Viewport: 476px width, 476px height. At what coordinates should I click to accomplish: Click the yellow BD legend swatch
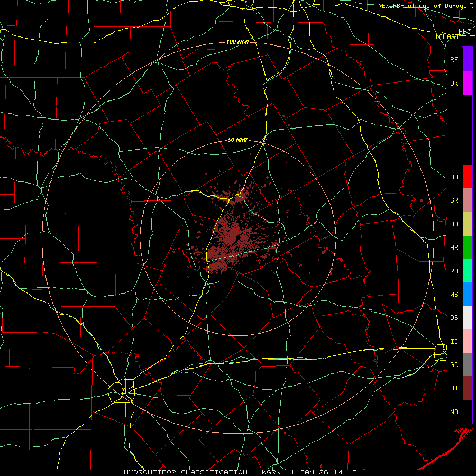point(467,224)
